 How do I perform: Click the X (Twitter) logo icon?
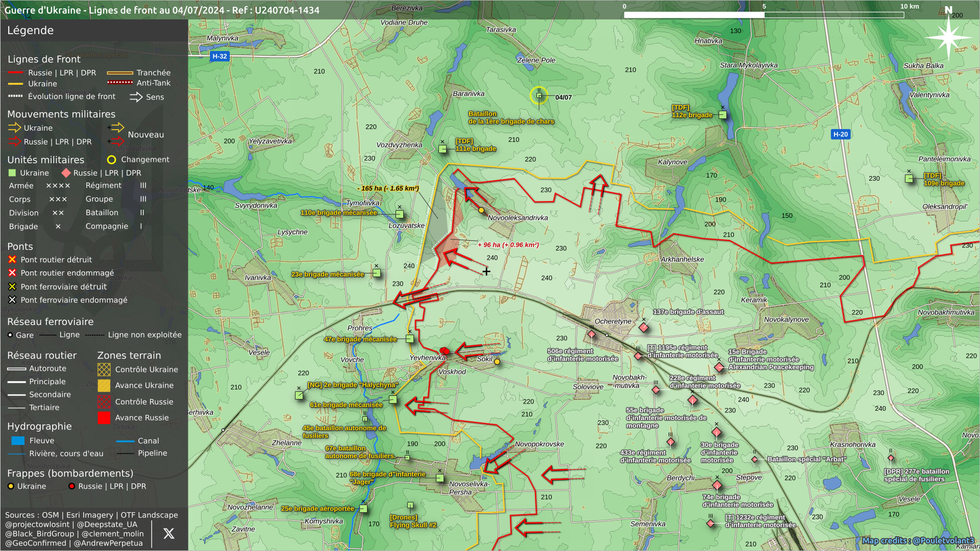pos(168,534)
